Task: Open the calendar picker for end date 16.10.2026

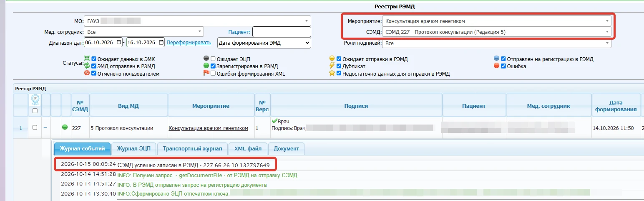Action: tap(161, 43)
